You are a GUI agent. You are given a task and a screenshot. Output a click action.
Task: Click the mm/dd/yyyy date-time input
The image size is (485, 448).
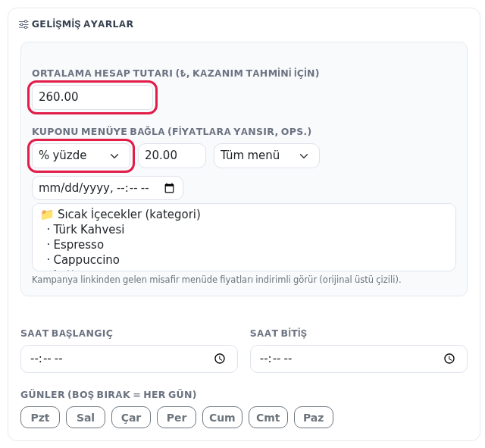pos(108,188)
